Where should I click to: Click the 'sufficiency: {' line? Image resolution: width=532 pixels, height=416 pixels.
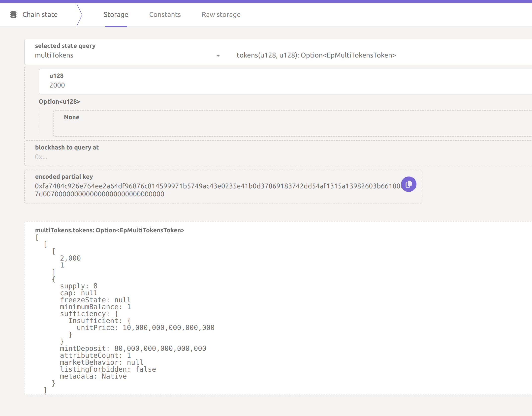point(89,314)
